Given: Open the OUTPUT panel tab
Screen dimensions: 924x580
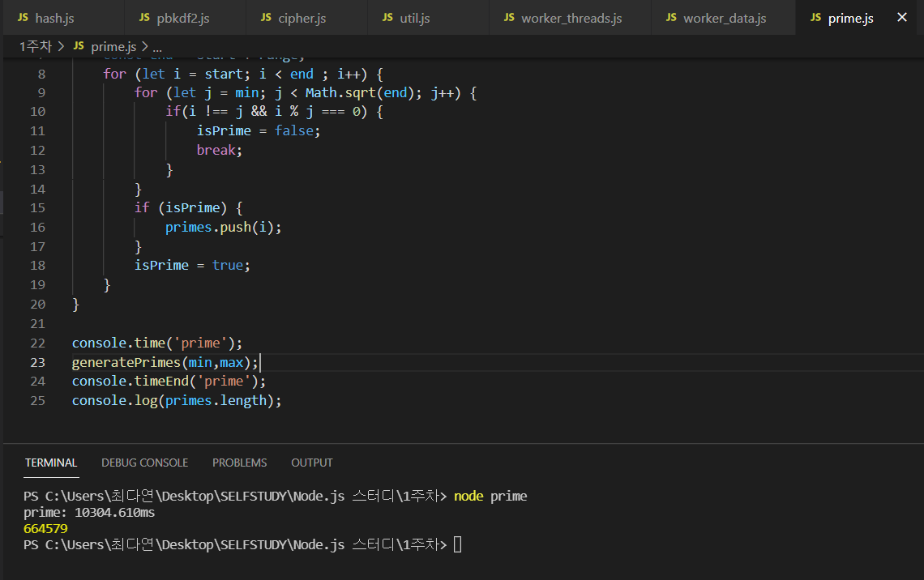Looking at the screenshot, I should tap(312, 463).
